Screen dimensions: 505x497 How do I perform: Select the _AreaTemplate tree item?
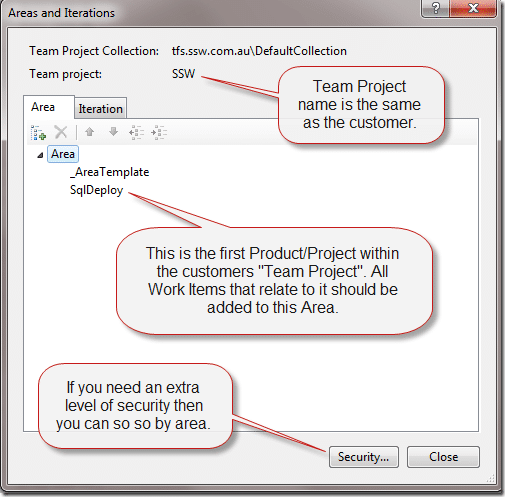click(110, 172)
